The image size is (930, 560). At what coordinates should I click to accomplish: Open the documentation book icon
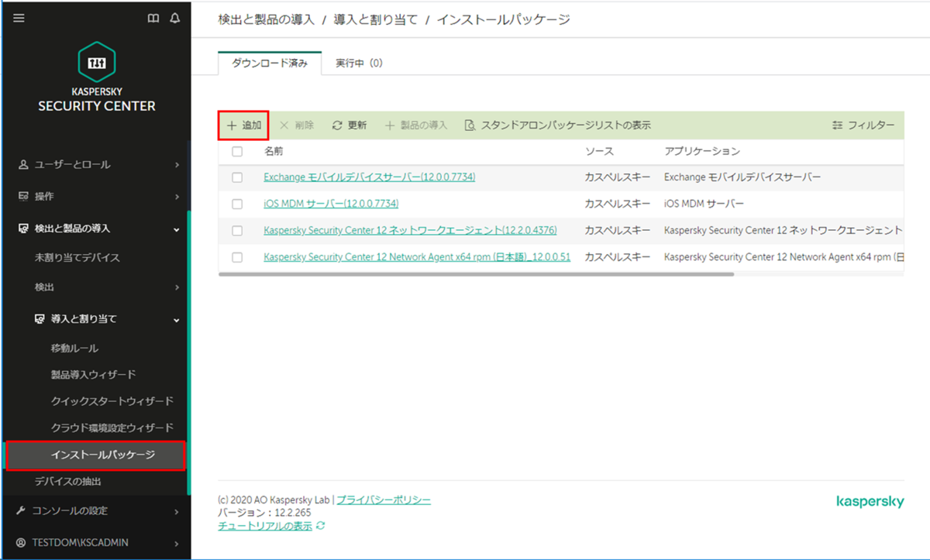152,19
